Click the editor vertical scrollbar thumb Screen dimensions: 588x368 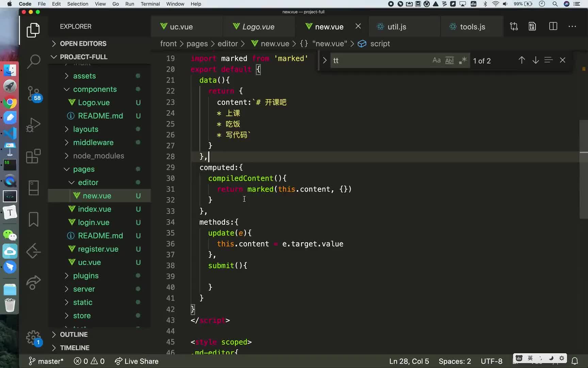tap(584, 169)
